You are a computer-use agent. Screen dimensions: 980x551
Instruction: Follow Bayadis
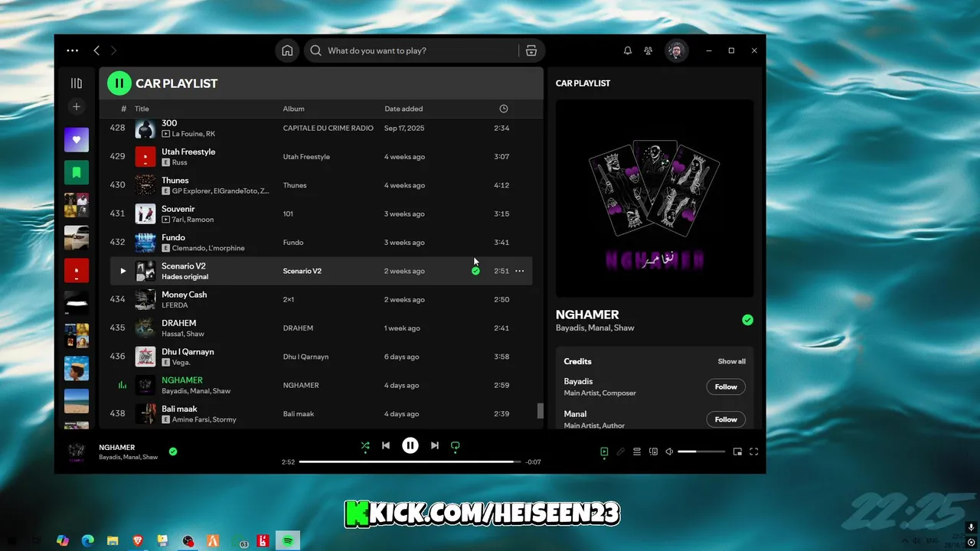(726, 387)
